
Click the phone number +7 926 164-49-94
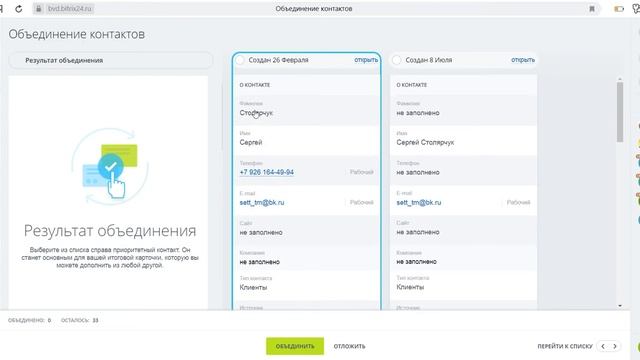(x=267, y=172)
